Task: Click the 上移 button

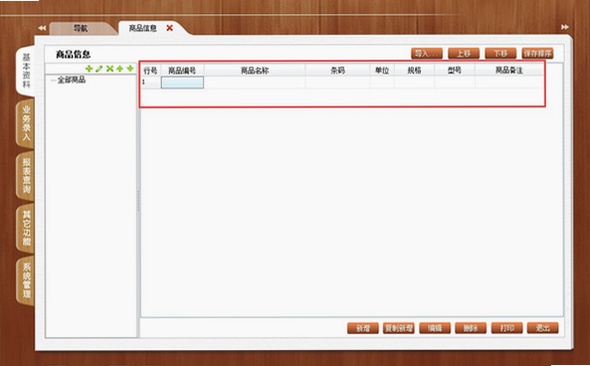Action: (464, 53)
